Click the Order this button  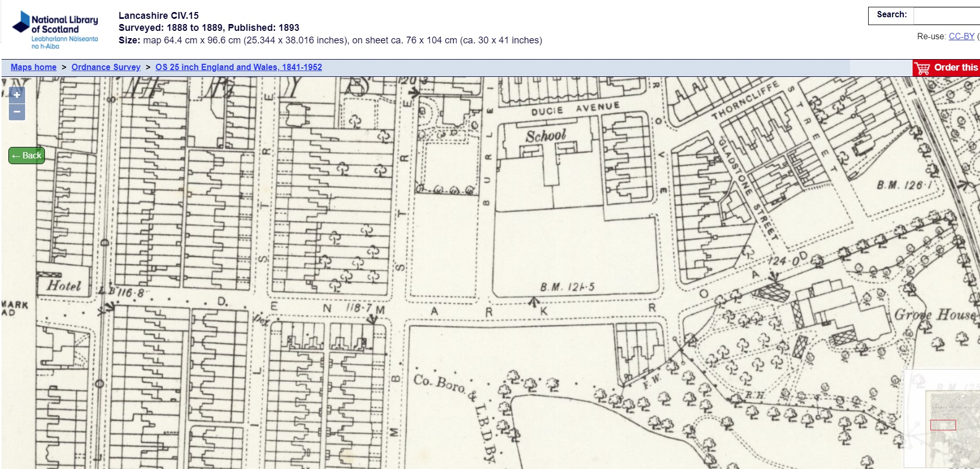point(947,67)
